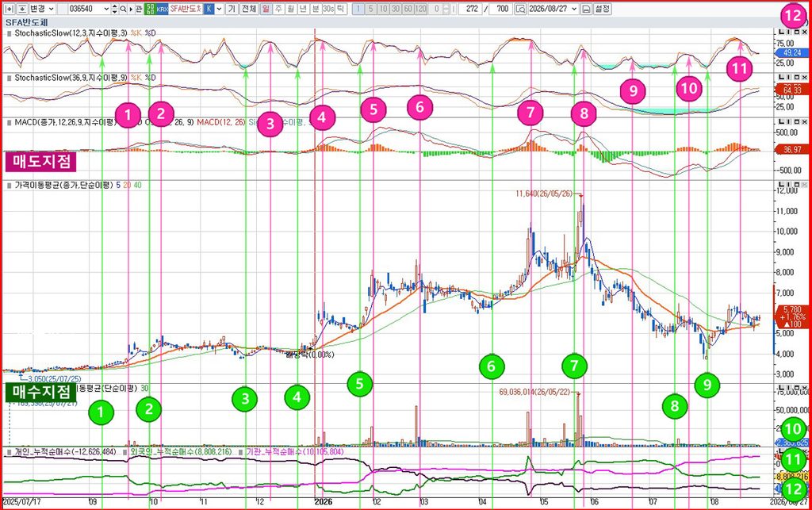The image size is (812, 510).
Task: Click the green 50/60 icon
Action: 150,9
